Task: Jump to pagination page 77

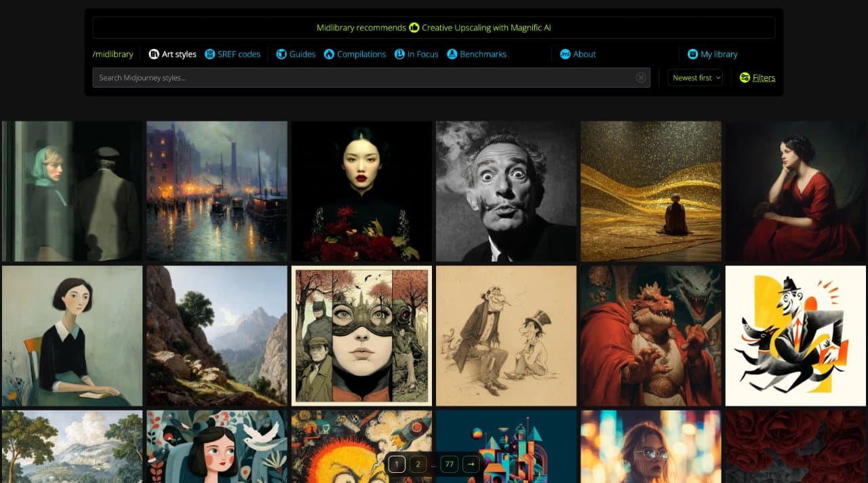Action: pos(449,464)
